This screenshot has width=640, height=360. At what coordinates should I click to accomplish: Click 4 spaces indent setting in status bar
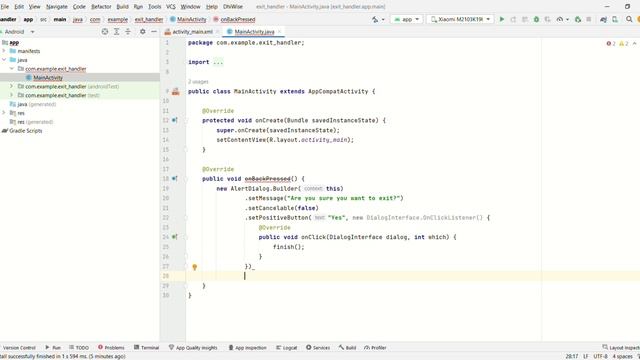pyautogui.click(x=622, y=356)
